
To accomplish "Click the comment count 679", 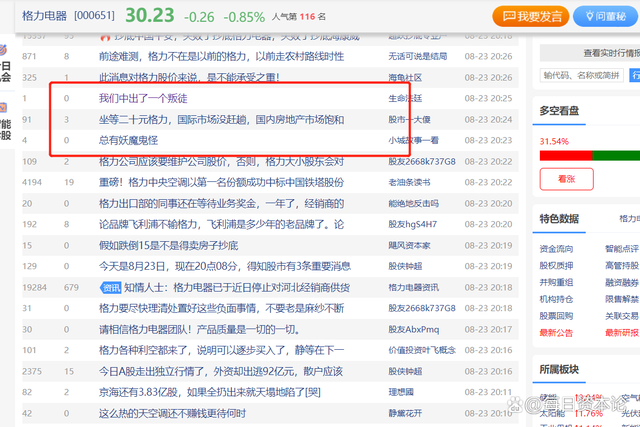I will [x=71, y=287].
